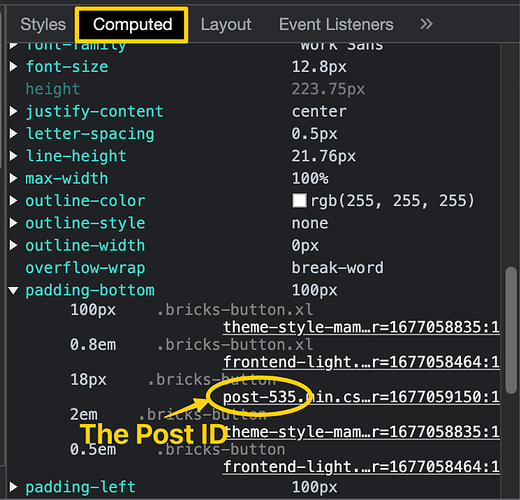The width and height of the screenshot is (520, 500).
Task: Expand the max-width property
Action: tap(14, 178)
